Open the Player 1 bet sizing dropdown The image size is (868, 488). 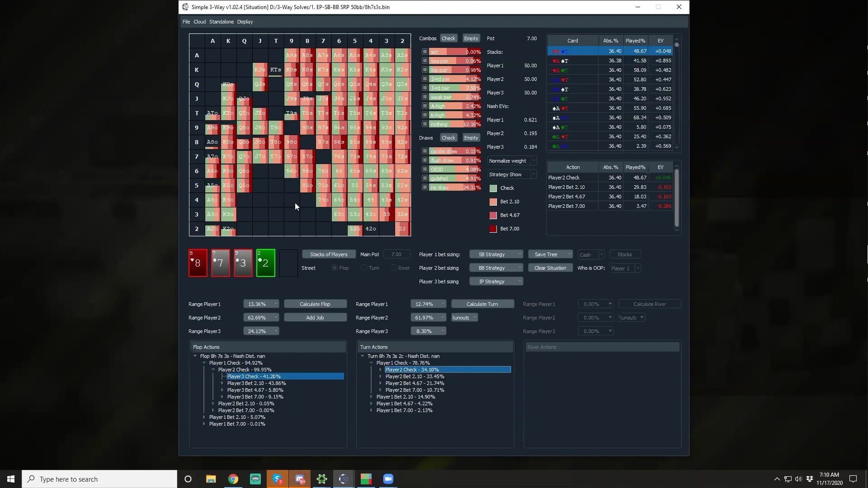496,254
